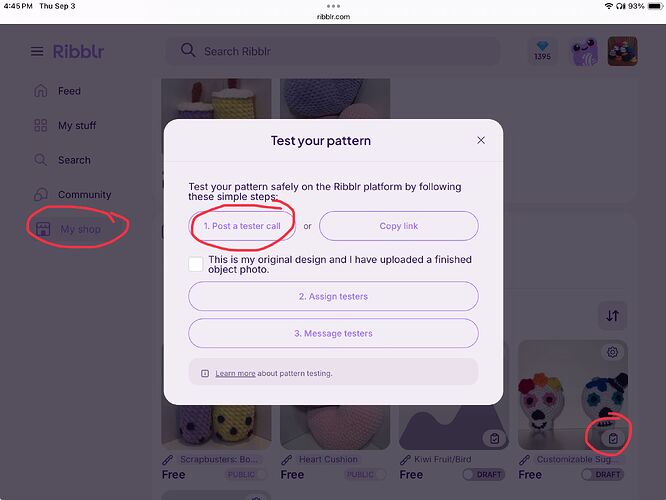Check the original design confirmation checkbox
This screenshot has height=500, width=666.
click(196, 264)
